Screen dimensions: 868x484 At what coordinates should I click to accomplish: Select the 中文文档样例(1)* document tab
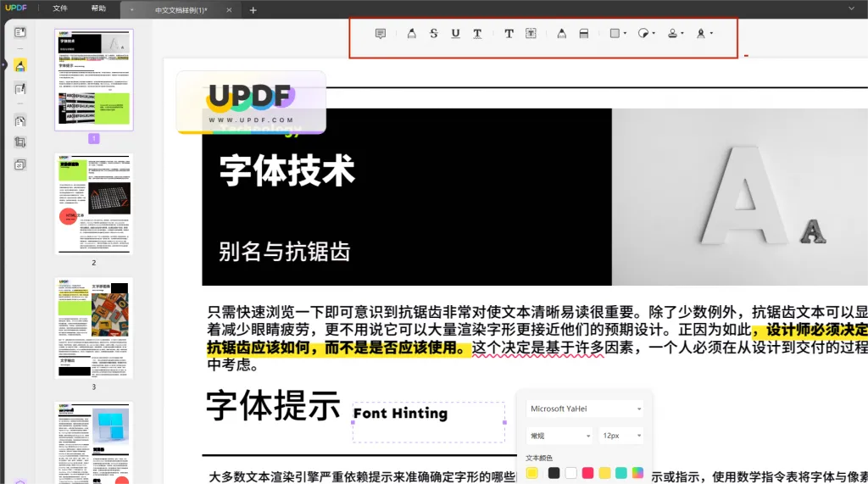tap(181, 10)
